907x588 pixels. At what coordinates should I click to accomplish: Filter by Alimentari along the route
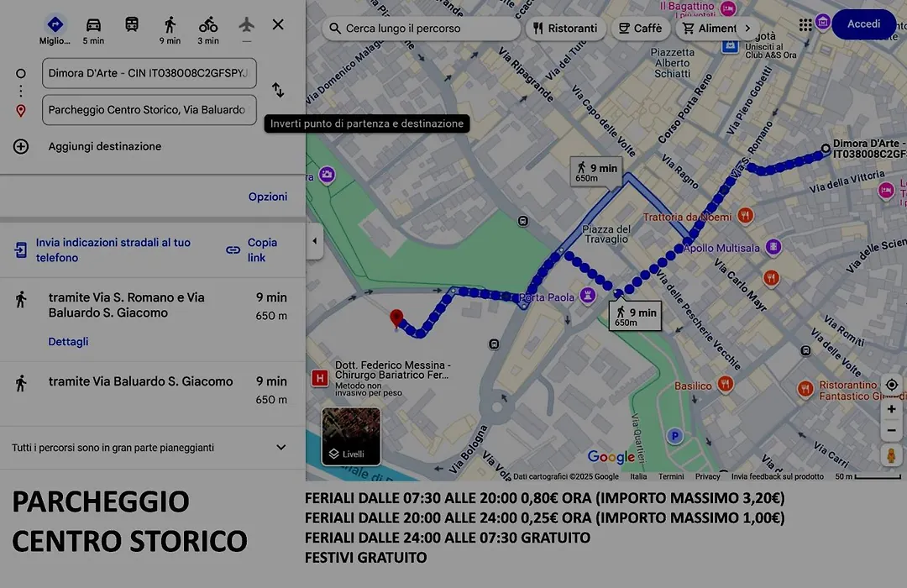709,29
